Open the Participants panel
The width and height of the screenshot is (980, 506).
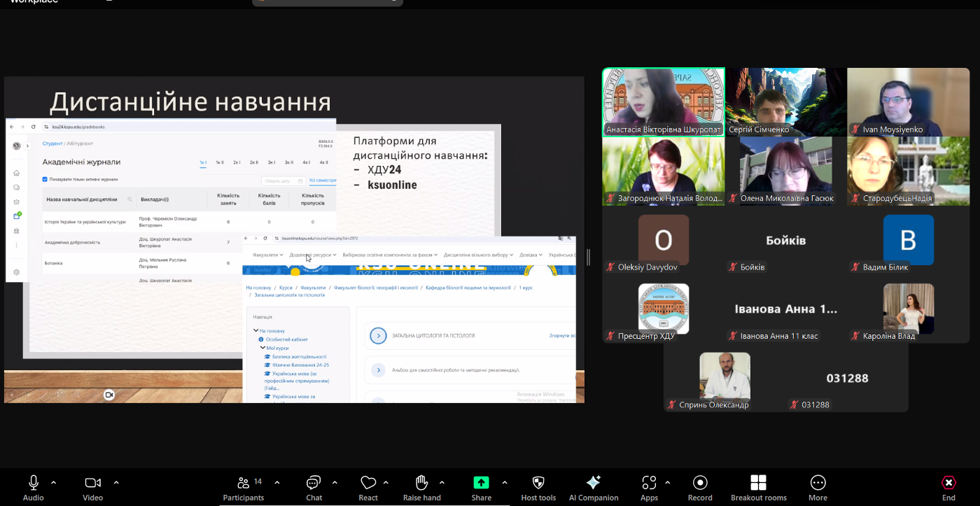pos(244,488)
